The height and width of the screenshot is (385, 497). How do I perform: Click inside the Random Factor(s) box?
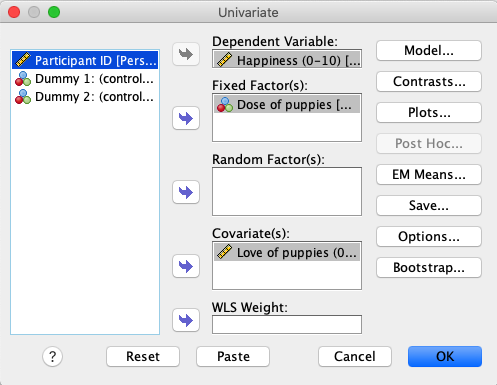(287, 192)
